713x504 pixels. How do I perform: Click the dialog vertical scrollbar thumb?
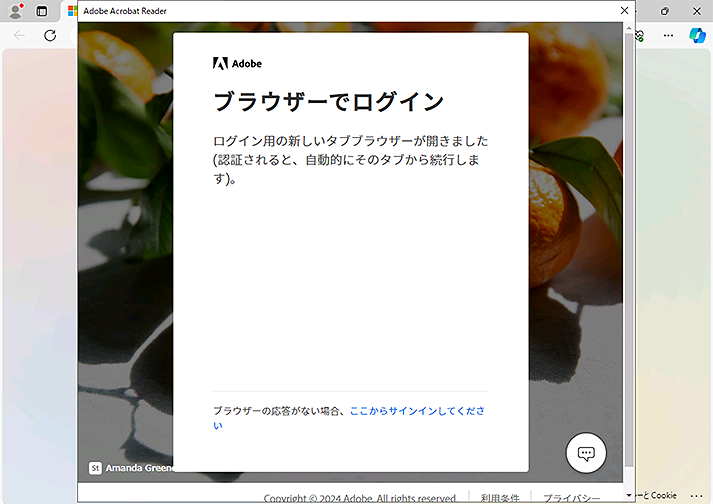point(629,250)
